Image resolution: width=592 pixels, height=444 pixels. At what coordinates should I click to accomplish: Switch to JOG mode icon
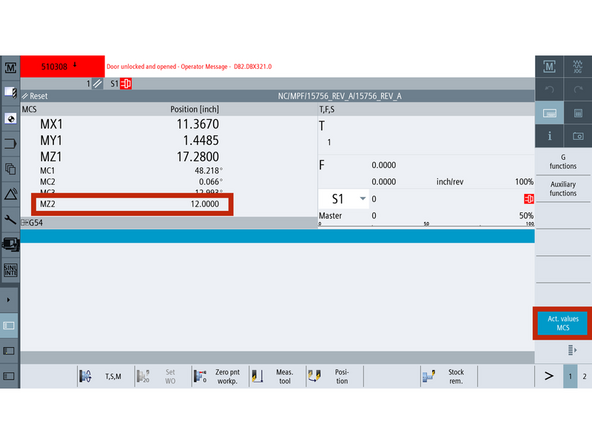point(578,67)
